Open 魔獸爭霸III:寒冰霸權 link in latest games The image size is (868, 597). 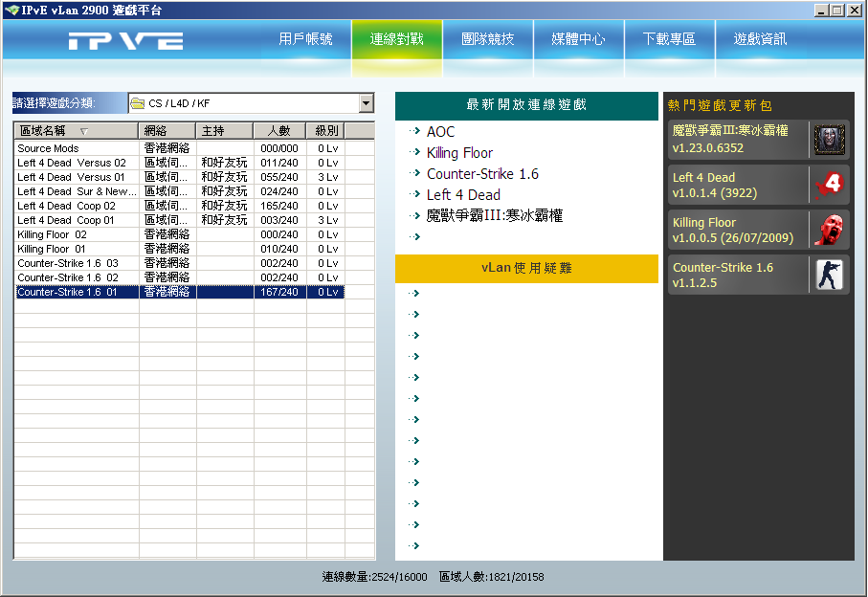[x=494, y=216]
